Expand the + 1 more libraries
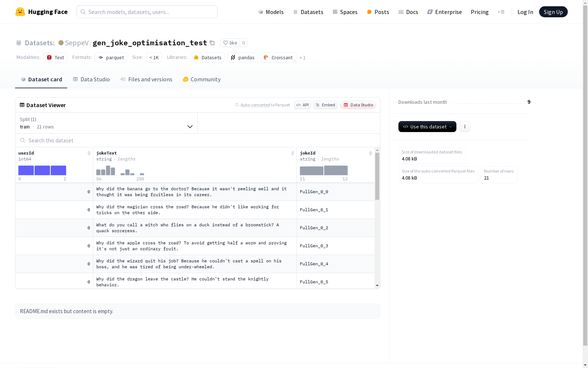588x368 pixels. (302, 57)
